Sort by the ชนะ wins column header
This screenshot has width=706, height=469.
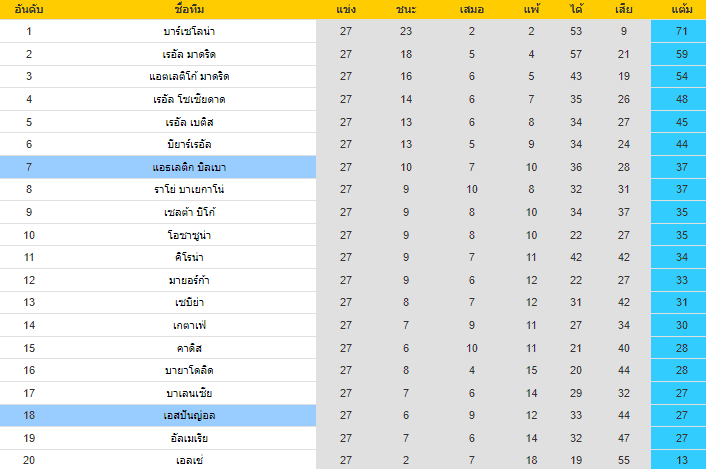pyautogui.click(x=407, y=9)
